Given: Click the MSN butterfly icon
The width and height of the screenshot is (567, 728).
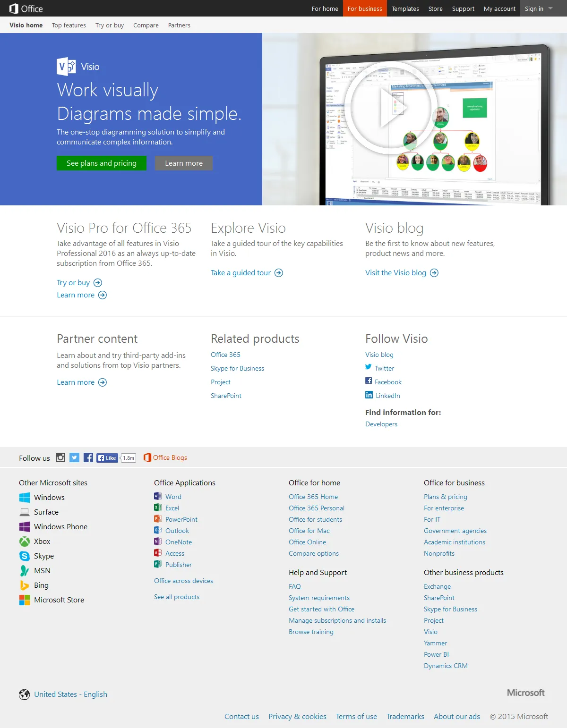Looking at the screenshot, I should coord(25,571).
